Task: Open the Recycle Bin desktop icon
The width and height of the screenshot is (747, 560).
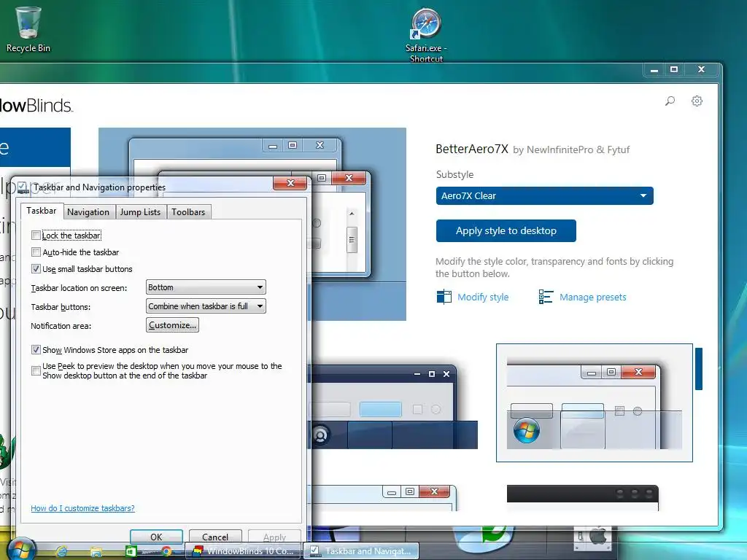Action: pyautogui.click(x=28, y=28)
